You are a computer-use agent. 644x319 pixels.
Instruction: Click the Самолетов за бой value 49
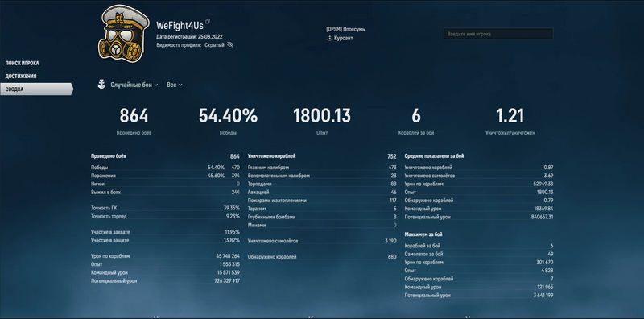[x=551, y=254]
